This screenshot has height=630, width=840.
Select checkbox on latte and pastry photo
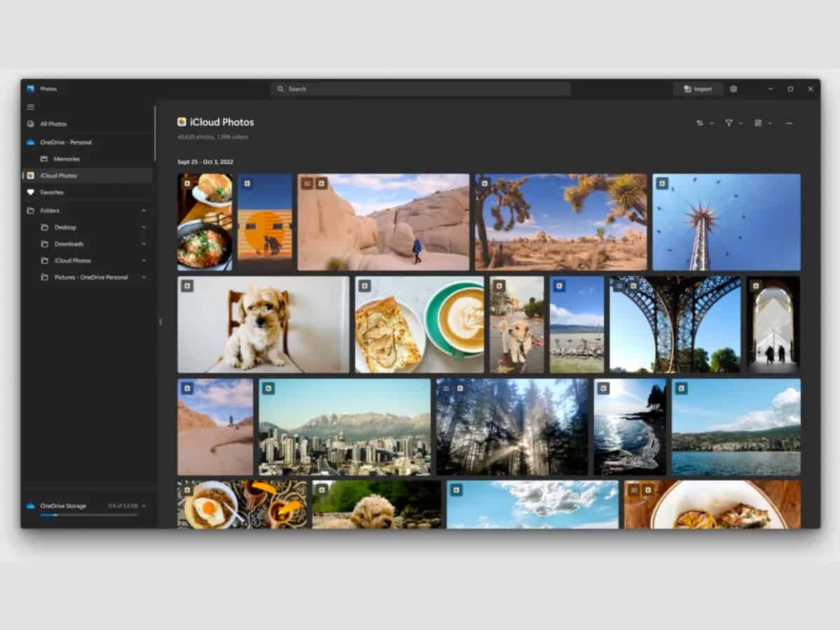pos(364,286)
